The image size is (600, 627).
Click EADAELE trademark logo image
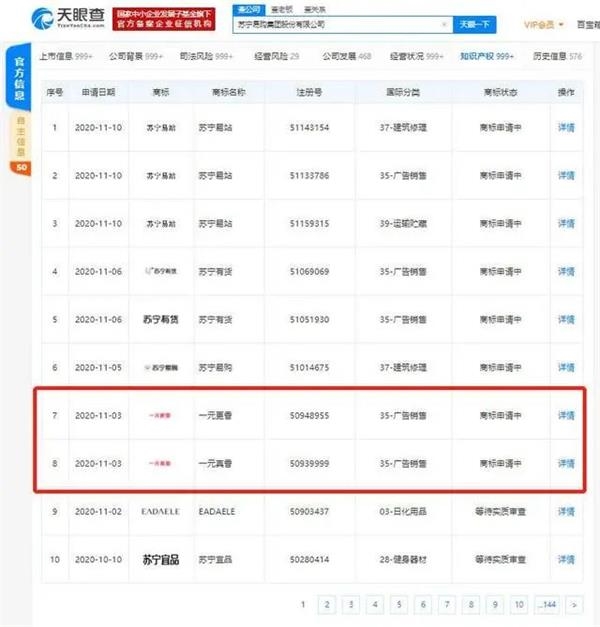click(x=160, y=511)
